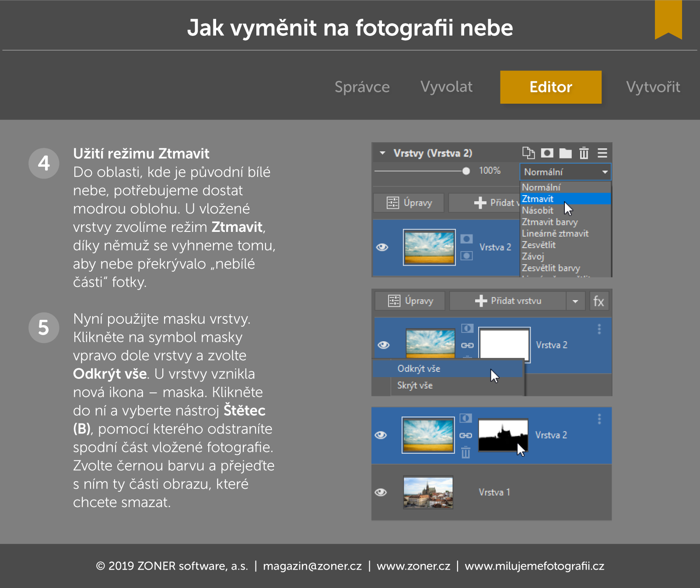This screenshot has height=588, width=700.
Task: Open three-dot menu of Vrstva 2 in bottom panel
Action: pos(599,419)
